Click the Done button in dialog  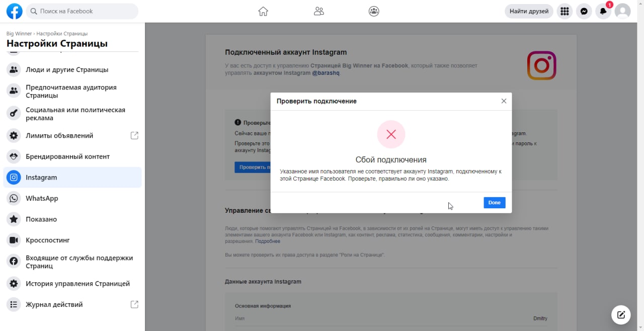495,203
